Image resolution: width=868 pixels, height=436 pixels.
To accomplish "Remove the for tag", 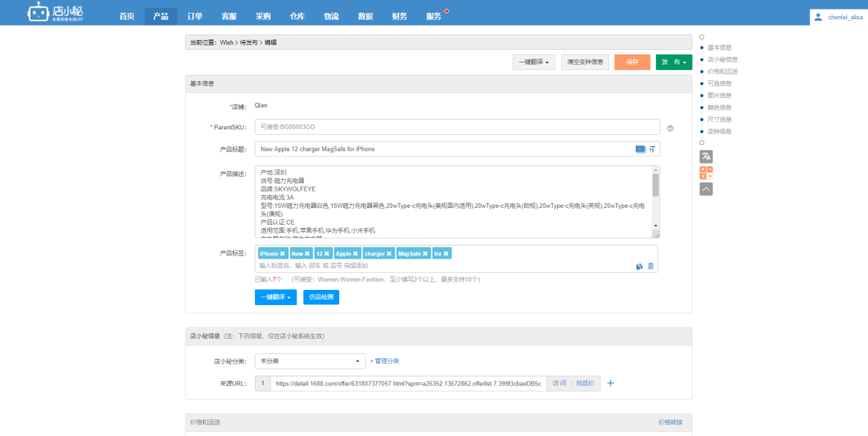I will pyautogui.click(x=445, y=254).
